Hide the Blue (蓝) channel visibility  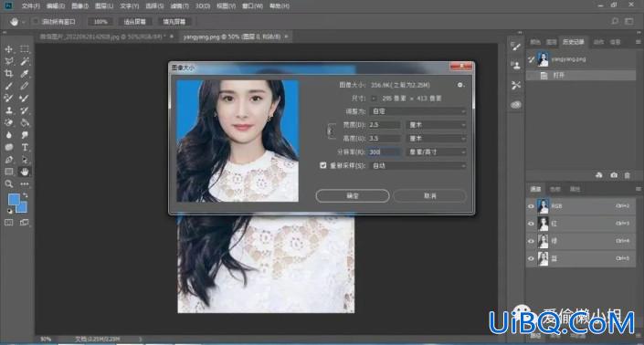531,258
